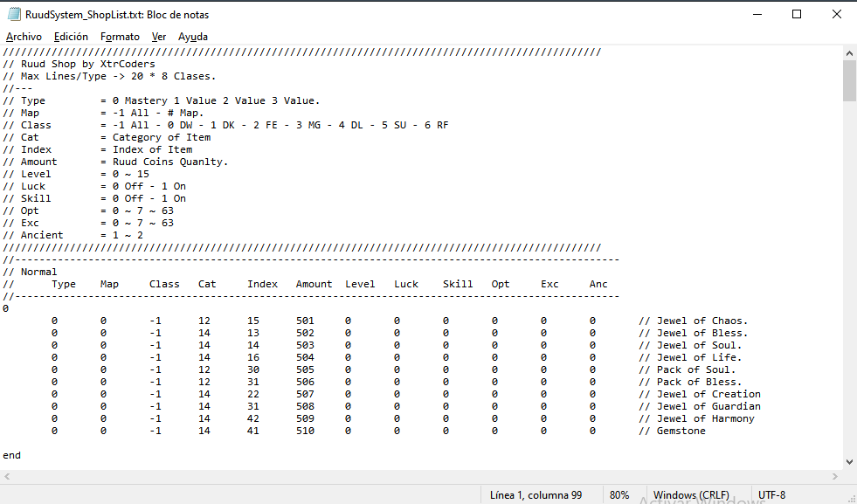This screenshot has height=504, width=857.
Task: Click the vertical scrollbar thumb
Action: (x=849, y=81)
